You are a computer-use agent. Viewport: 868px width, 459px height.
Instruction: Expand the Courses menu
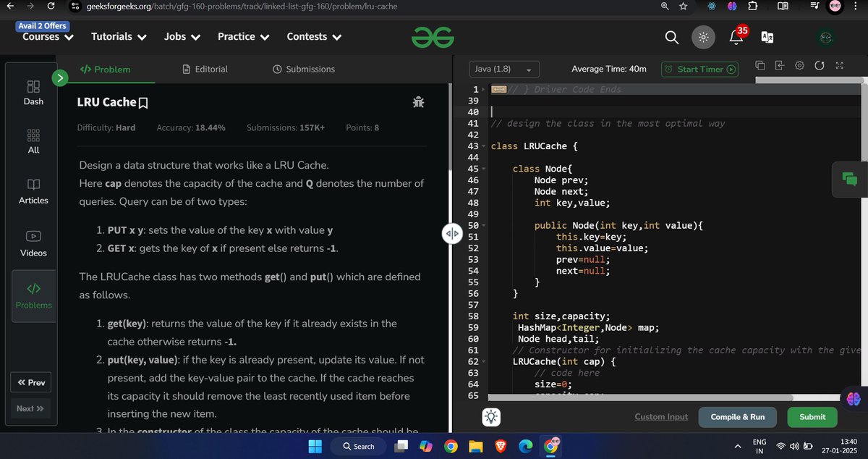click(48, 37)
